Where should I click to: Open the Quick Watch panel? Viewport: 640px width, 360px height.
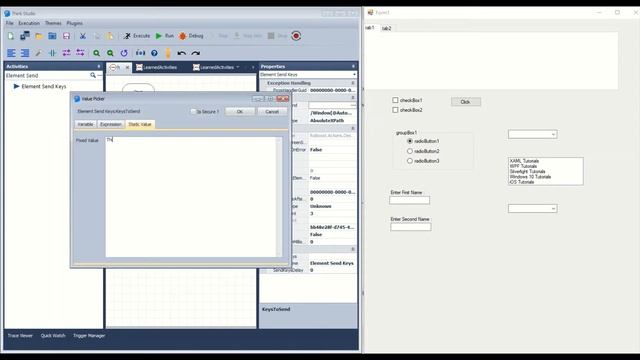pos(53,336)
